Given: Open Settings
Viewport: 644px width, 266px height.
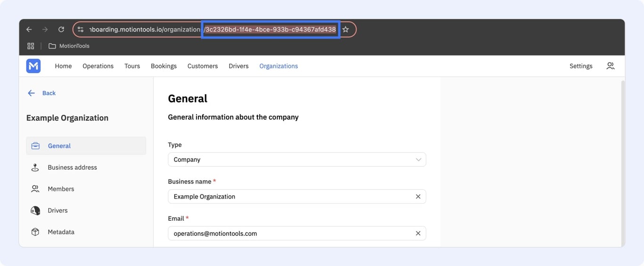Looking at the screenshot, I should pyautogui.click(x=581, y=66).
